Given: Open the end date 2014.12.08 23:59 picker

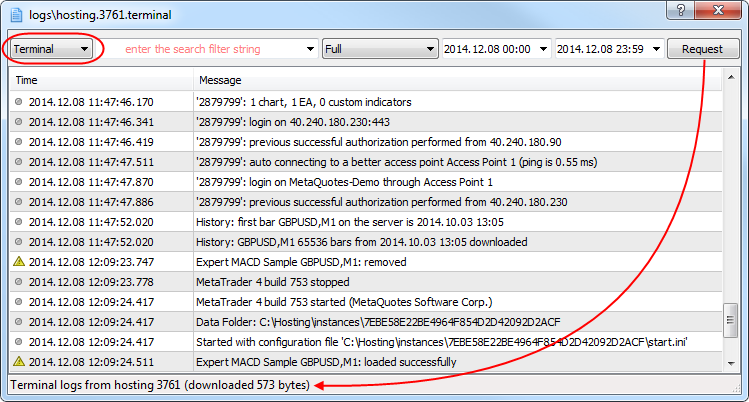Looking at the screenshot, I should click(x=656, y=49).
